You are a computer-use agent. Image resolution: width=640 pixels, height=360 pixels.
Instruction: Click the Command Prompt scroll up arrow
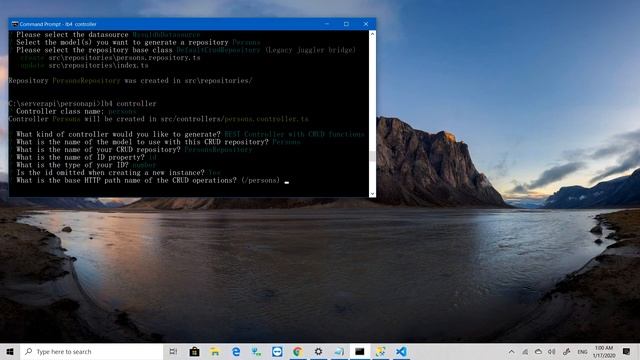(x=372, y=34)
